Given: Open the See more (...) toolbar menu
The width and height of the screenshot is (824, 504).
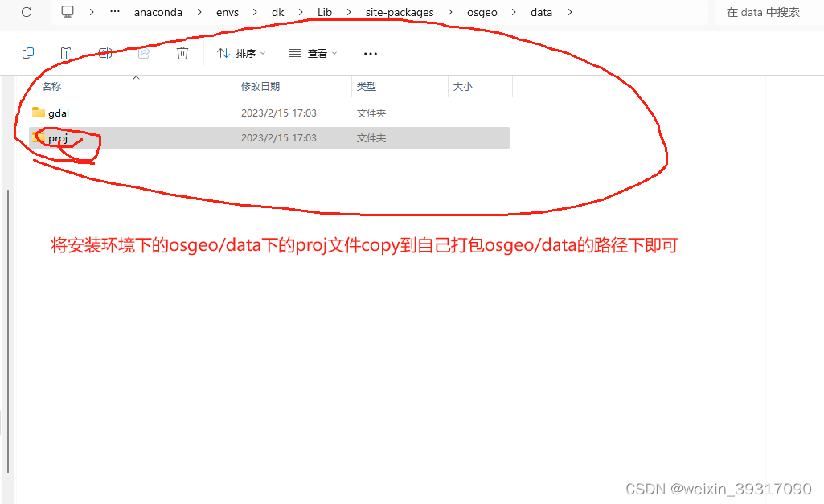Looking at the screenshot, I should pos(370,53).
